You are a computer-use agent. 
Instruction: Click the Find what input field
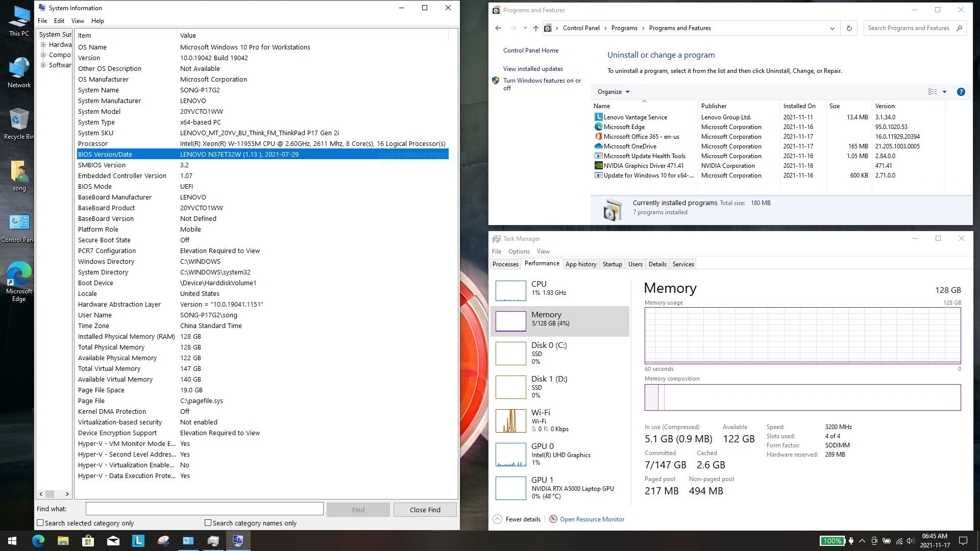click(x=204, y=509)
